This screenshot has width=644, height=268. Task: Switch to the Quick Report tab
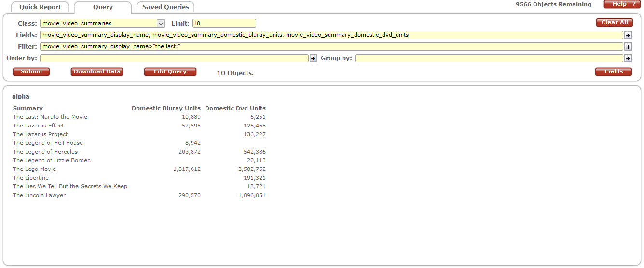[40, 7]
